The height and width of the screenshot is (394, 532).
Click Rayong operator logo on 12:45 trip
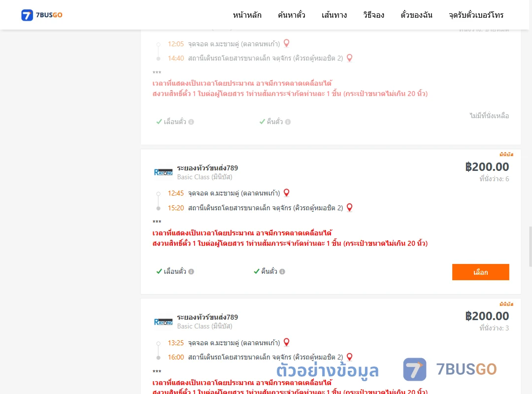coord(163,172)
